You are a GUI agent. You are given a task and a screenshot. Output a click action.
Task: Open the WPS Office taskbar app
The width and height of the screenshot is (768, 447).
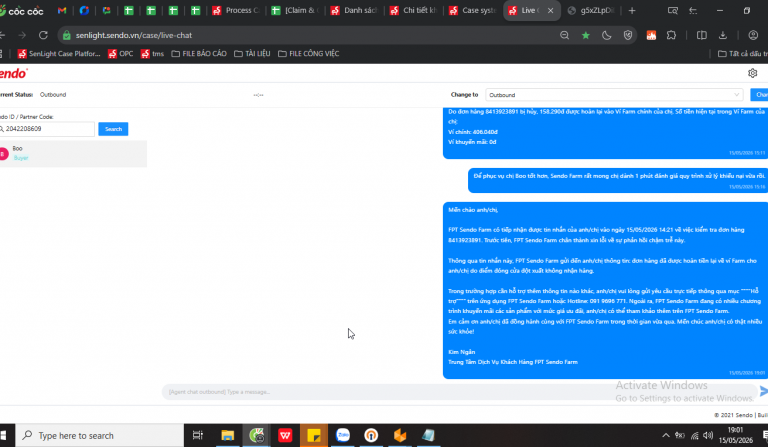(x=285, y=435)
